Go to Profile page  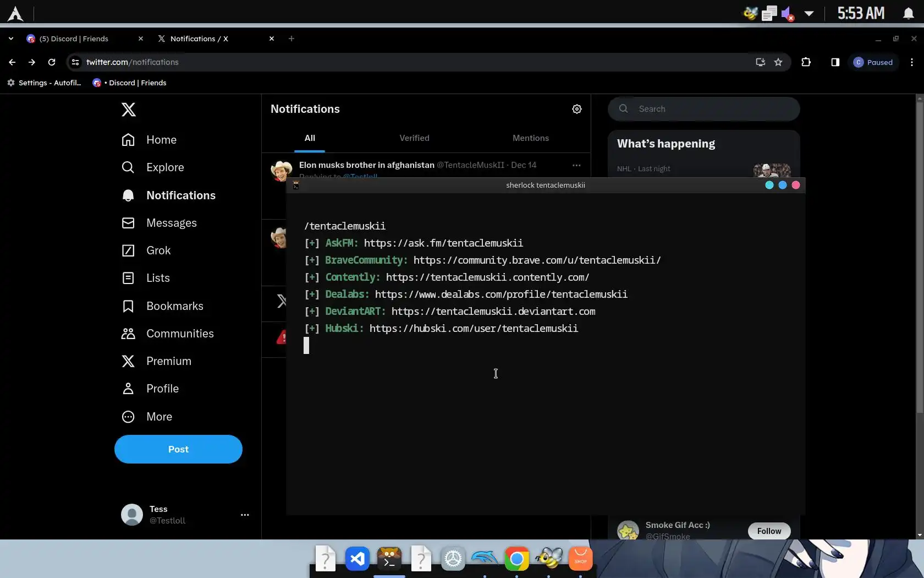[150, 389]
